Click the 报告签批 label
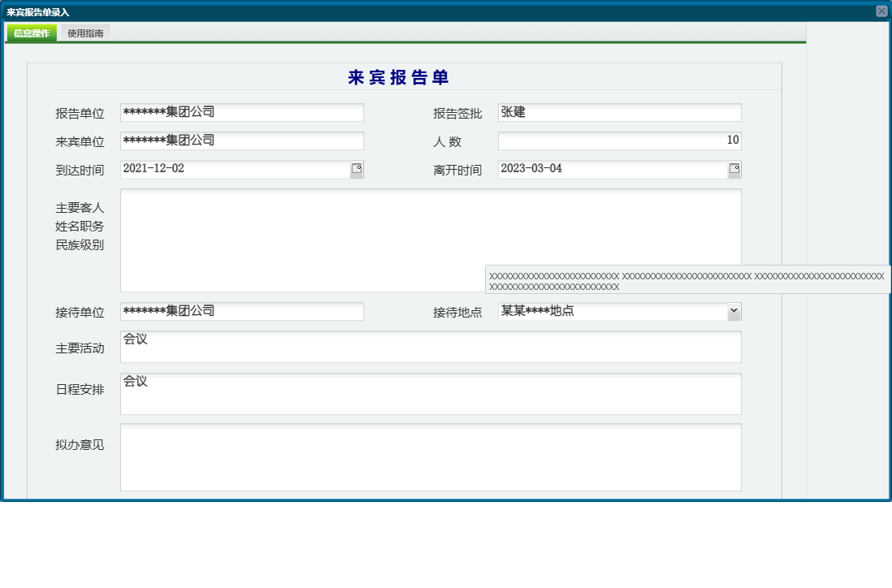Viewport: 892px width, 588px height. point(457,113)
